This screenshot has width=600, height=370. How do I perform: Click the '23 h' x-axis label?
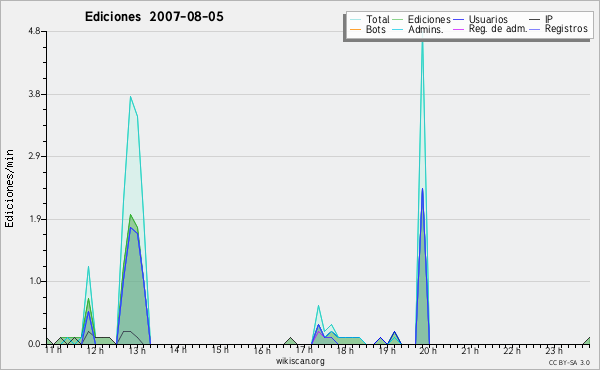[x=554, y=350]
